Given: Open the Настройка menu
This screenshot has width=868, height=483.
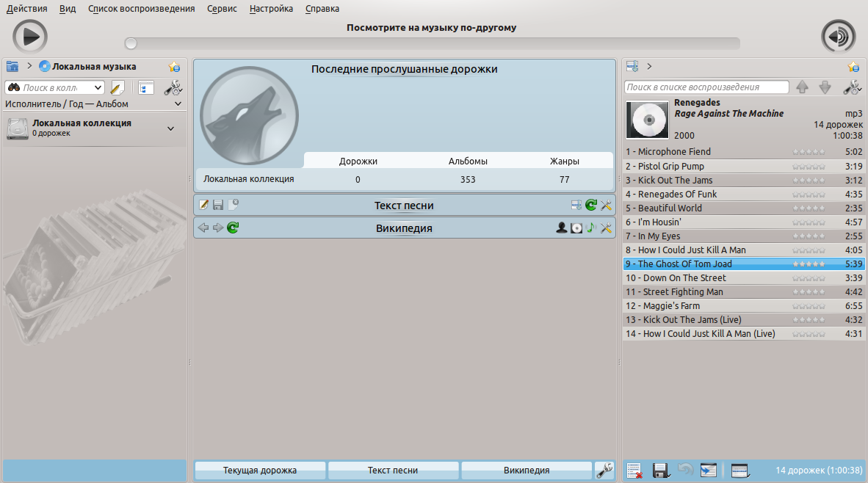Looking at the screenshot, I should (271, 9).
